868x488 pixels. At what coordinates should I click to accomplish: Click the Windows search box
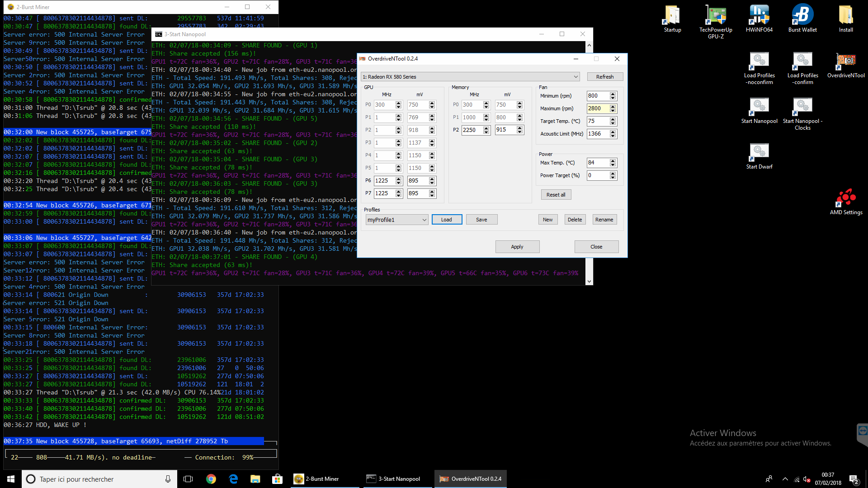[x=99, y=479]
